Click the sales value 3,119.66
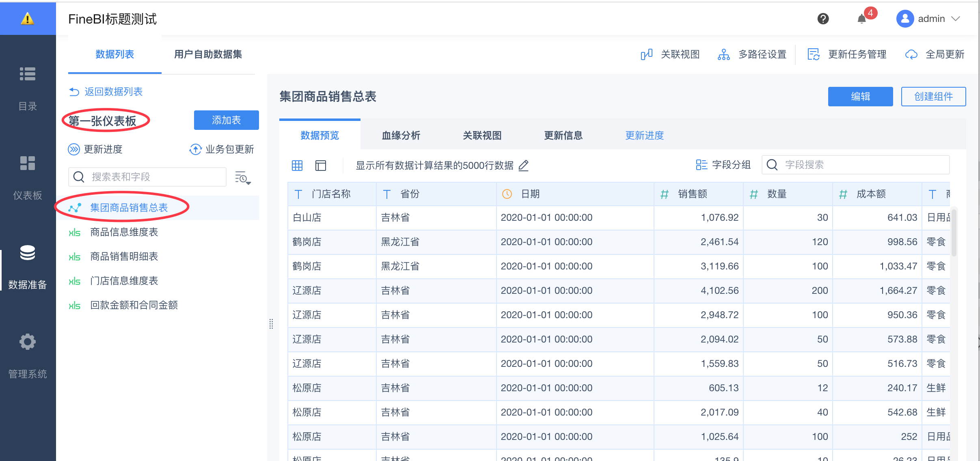The width and height of the screenshot is (980, 461). 720,266
